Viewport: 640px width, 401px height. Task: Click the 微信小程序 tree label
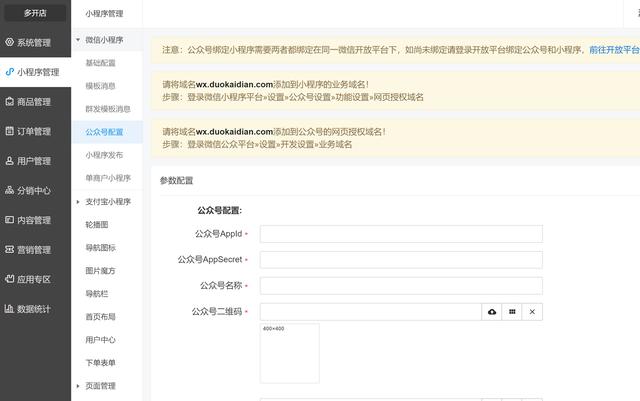click(x=104, y=40)
